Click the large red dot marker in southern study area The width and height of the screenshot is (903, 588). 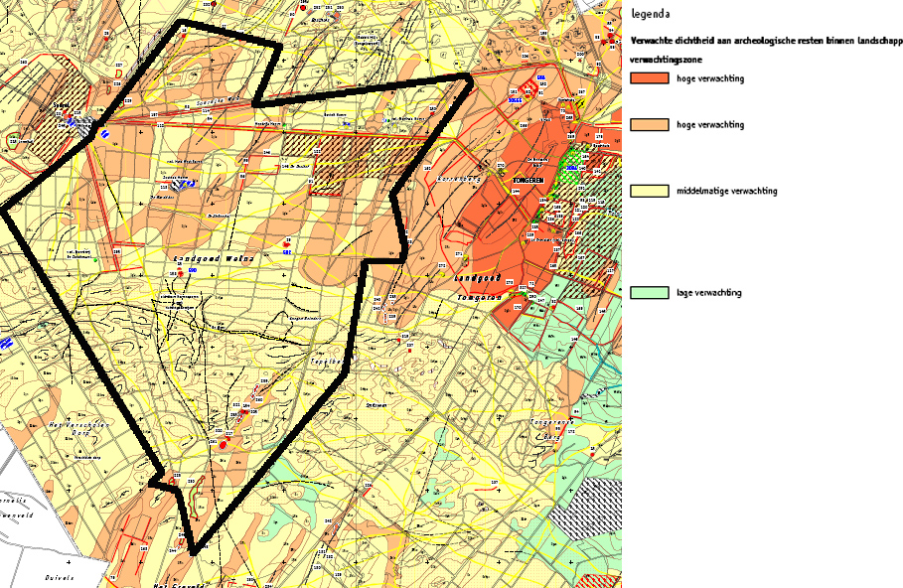[223, 445]
